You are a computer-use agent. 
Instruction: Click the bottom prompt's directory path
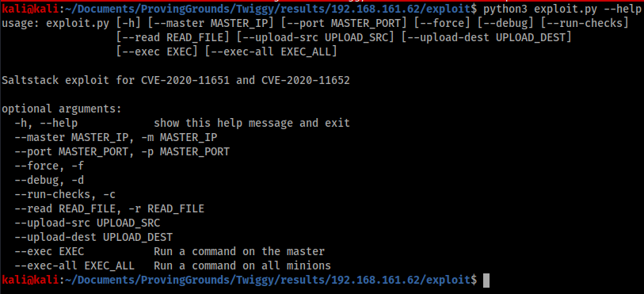point(268,280)
